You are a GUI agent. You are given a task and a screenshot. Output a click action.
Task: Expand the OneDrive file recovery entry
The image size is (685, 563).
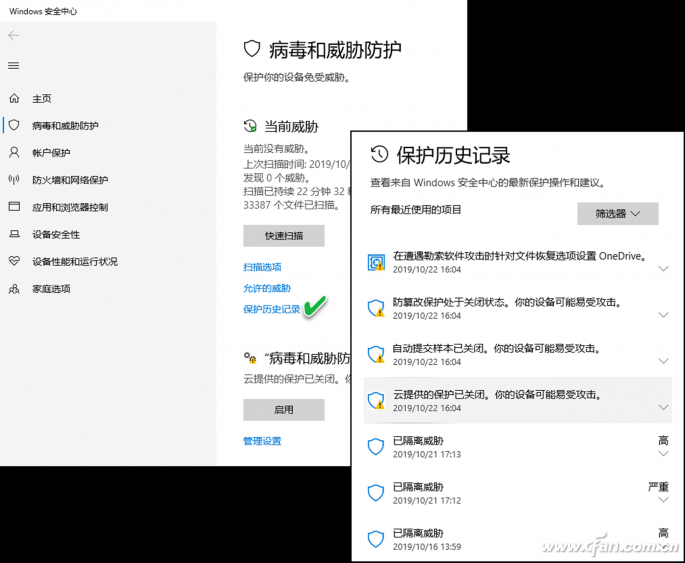coord(663,269)
